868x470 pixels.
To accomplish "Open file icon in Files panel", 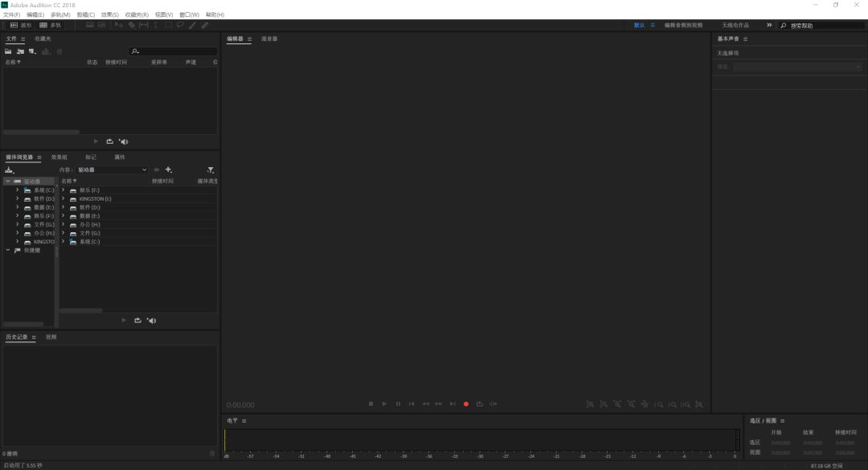I will 9,51.
